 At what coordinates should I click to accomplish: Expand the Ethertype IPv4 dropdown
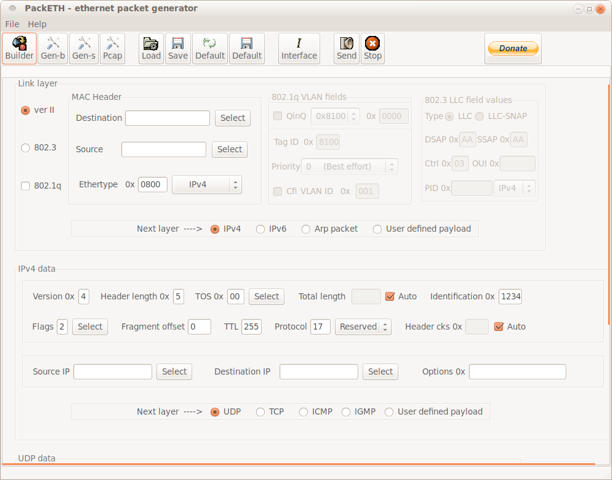pos(207,184)
